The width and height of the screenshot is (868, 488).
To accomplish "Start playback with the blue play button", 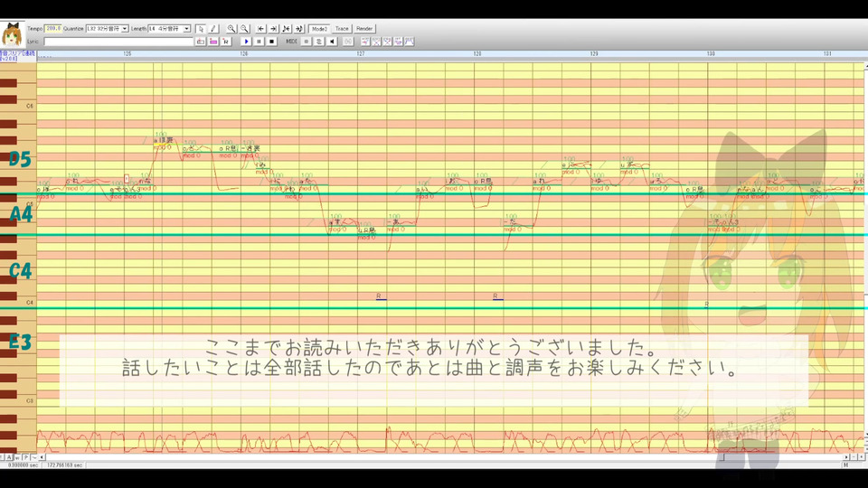I will [246, 42].
